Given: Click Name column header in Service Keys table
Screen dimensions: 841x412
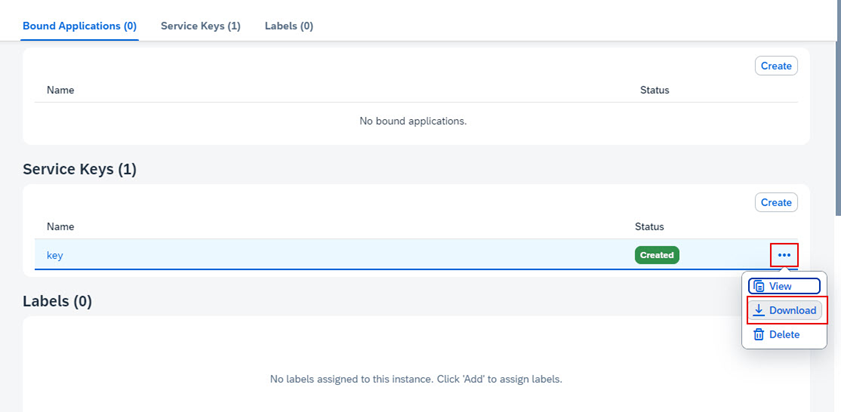Looking at the screenshot, I should tap(60, 227).
